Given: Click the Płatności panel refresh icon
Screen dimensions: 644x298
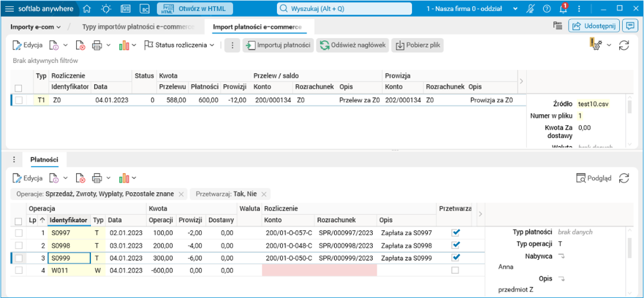Looking at the screenshot, I should pos(624,178).
